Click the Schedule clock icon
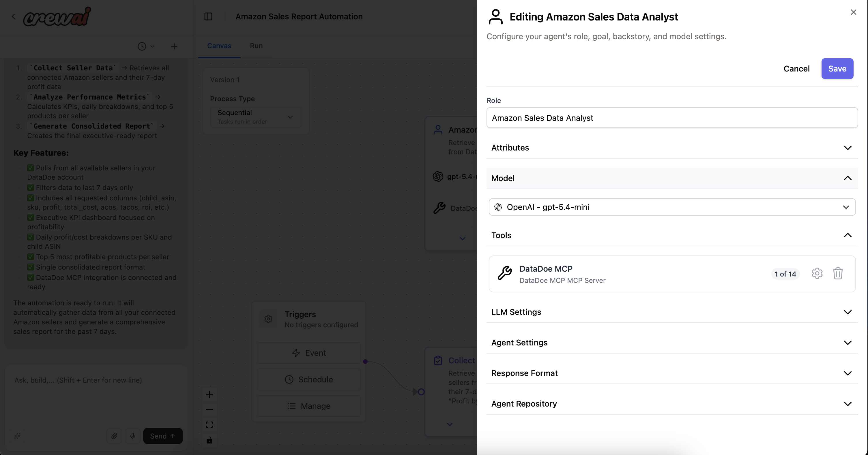This screenshot has height=455, width=868. (289, 379)
